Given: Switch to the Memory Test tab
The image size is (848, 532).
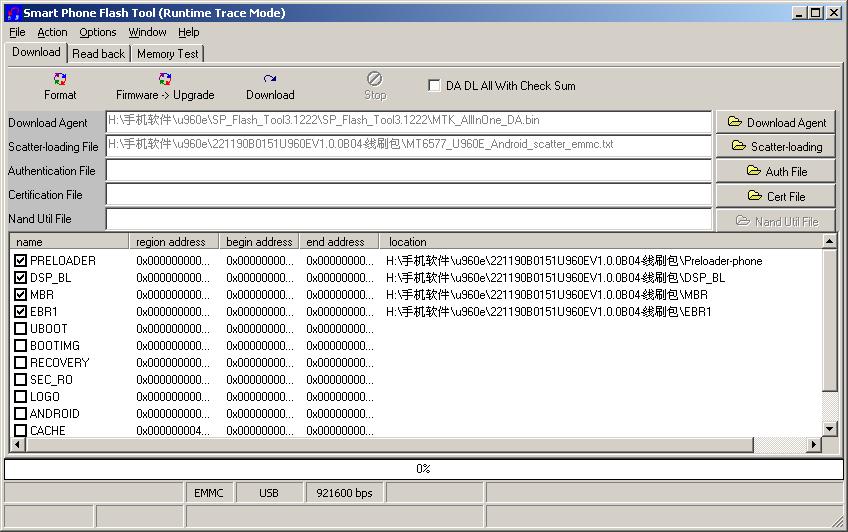Looking at the screenshot, I should [168, 54].
